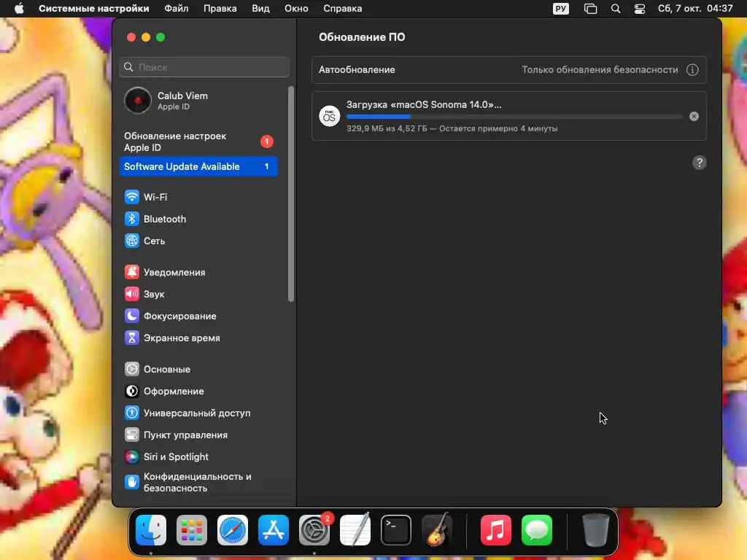
Task: Open the Справка menu
Action: 343,9
